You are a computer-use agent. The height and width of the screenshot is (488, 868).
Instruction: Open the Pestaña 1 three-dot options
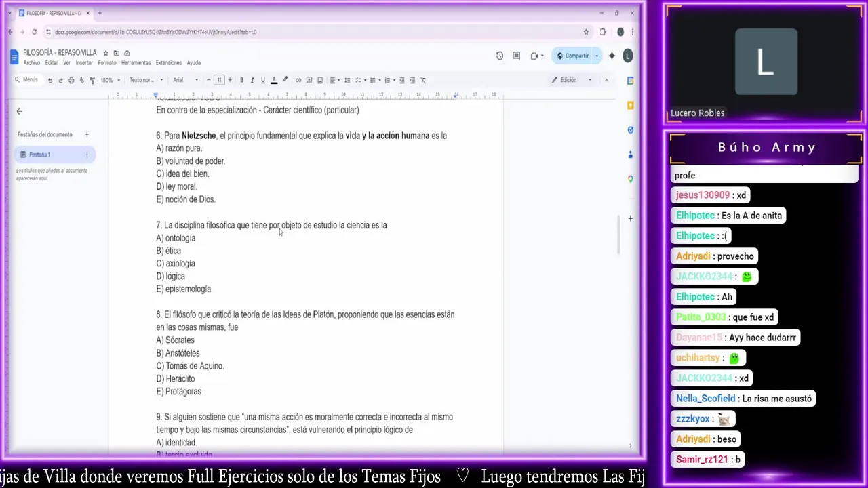(87, 155)
